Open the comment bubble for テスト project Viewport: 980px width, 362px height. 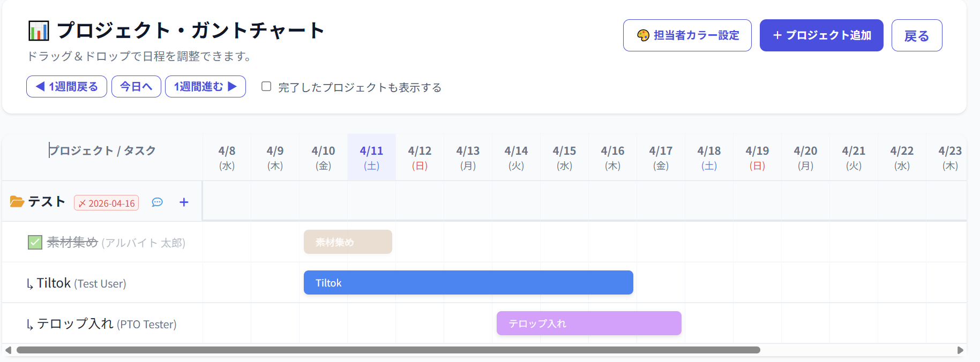pyautogui.click(x=157, y=202)
